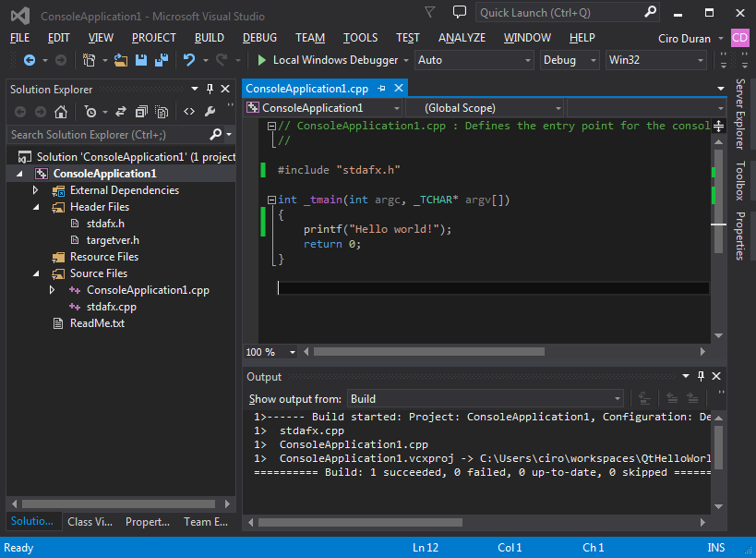Open the Server Explorer side tab
Screen dimensions: 756x558
[x=740, y=114]
